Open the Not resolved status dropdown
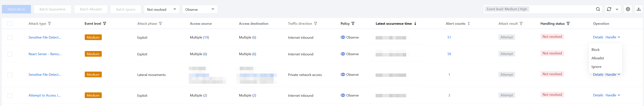The height and width of the screenshot is (106, 644). coord(162,9)
